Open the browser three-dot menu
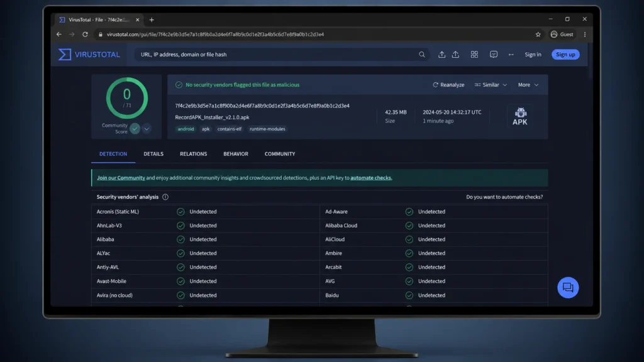This screenshot has height=362, width=644. [585, 35]
